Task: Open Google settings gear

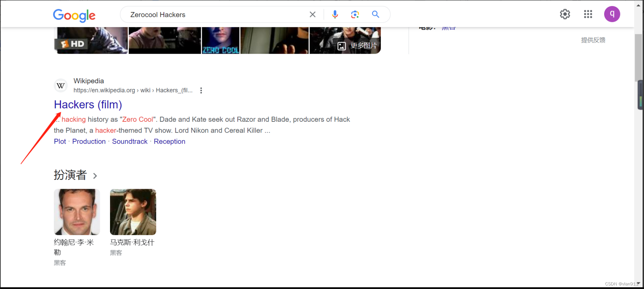Action: (565, 14)
